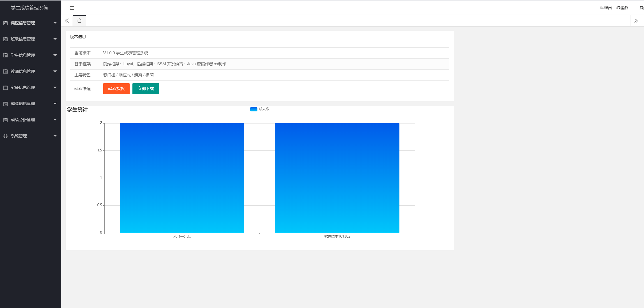The image size is (644, 308).
Task: Expand 家长信息管理 dropdown arrow
Action: tap(55, 88)
